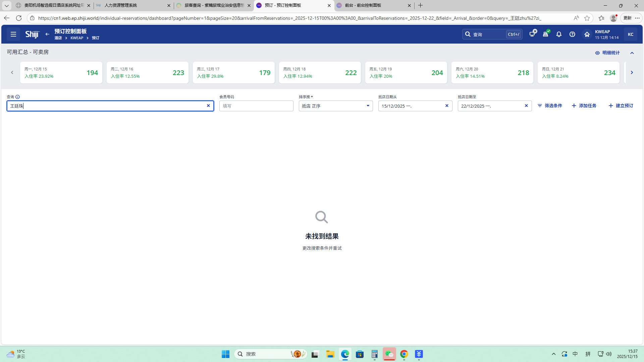Viewport: 644px width, 362px height.
Task: Toggle 明细统计 detailed statistics view
Action: [x=607, y=53]
